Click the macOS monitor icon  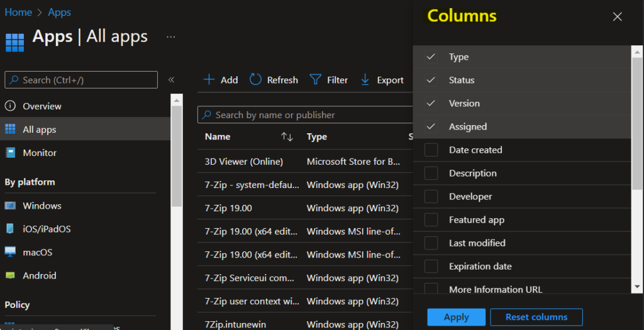[x=10, y=252]
